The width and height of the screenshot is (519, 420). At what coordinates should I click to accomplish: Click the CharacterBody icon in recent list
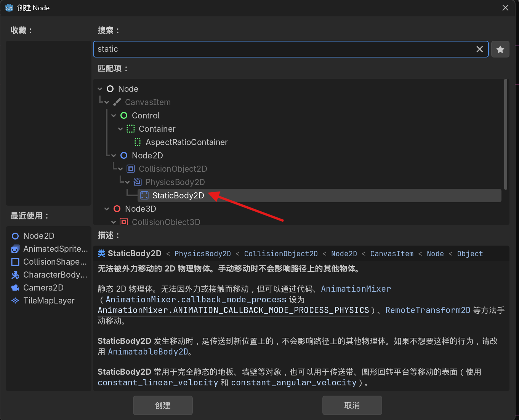click(x=15, y=275)
